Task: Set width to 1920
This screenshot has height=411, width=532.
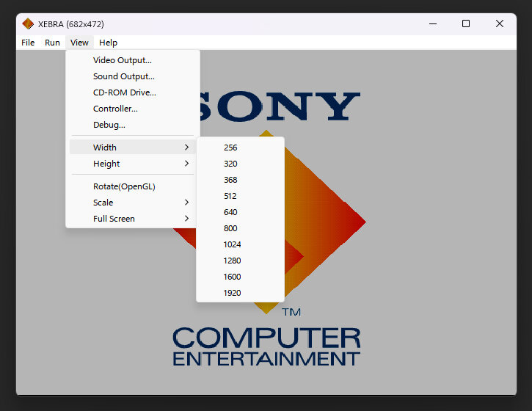Action: [240, 293]
